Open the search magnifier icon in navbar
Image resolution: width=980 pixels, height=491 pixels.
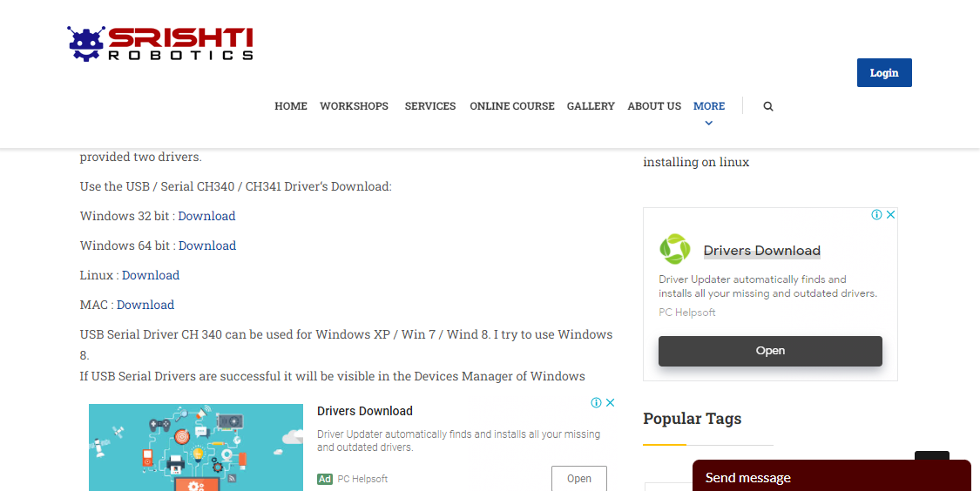(x=768, y=106)
